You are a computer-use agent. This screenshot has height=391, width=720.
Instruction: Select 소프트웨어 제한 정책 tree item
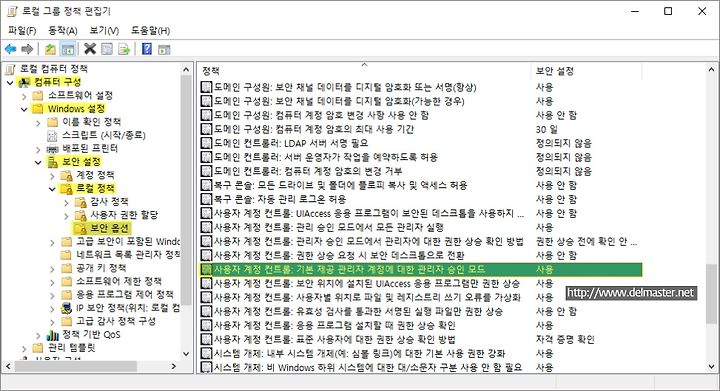[x=119, y=281]
